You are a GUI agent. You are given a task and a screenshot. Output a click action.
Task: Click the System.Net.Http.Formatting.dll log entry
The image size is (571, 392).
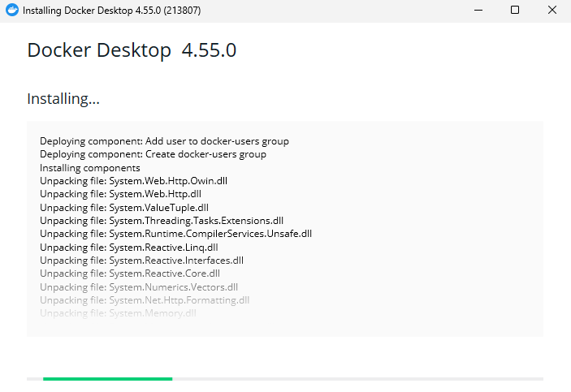[x=145, y=300]
